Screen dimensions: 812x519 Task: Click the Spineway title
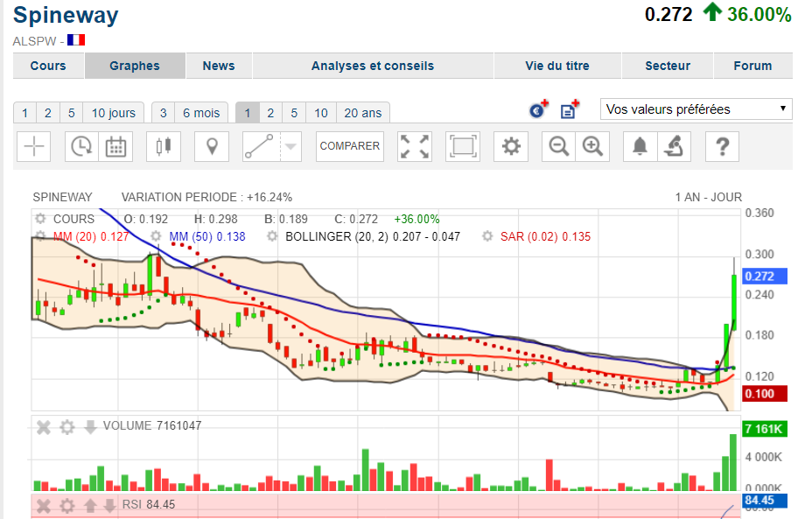tap(66, 15)
